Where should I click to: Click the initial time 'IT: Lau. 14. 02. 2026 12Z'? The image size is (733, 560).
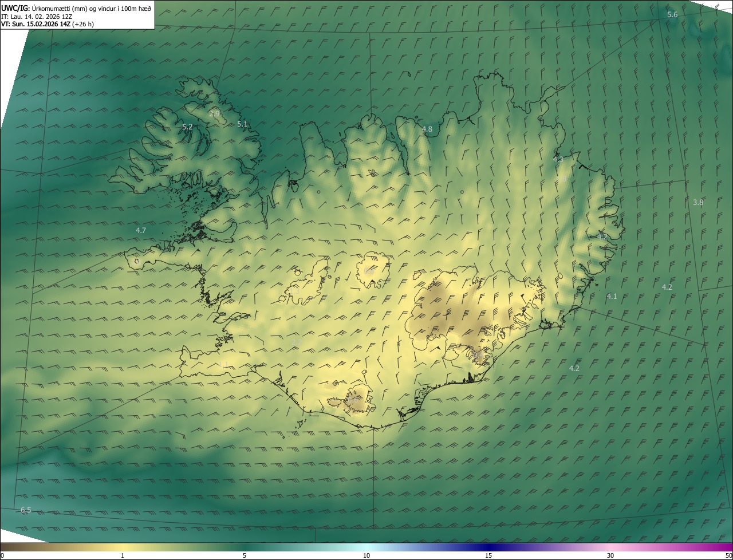(37, 17)
